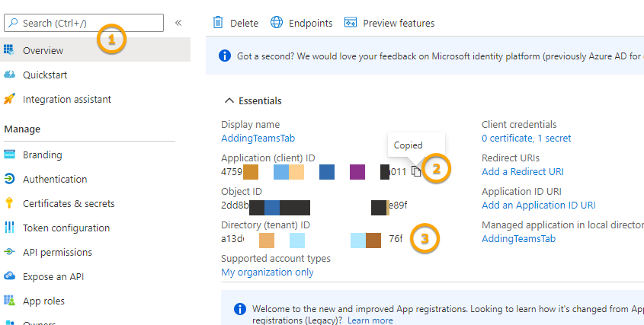644x325 pixels.
Task: Open Quickstart from the sidebar
Action: (x=45, y=75)
